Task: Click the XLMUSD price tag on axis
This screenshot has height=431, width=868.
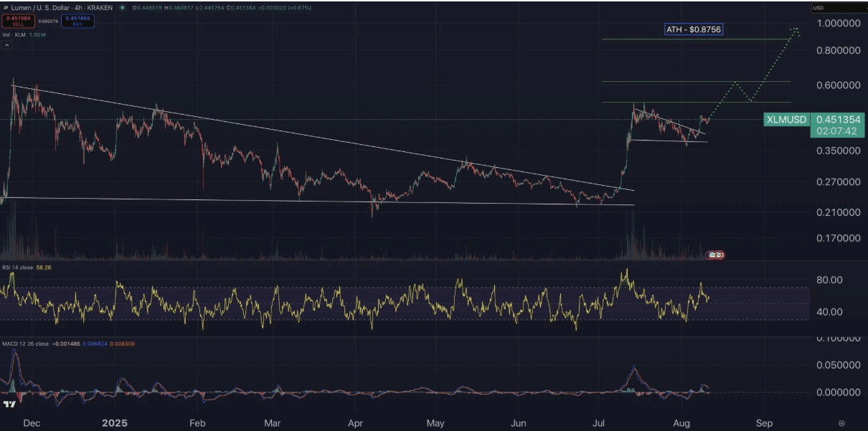Action: (787, 120)
